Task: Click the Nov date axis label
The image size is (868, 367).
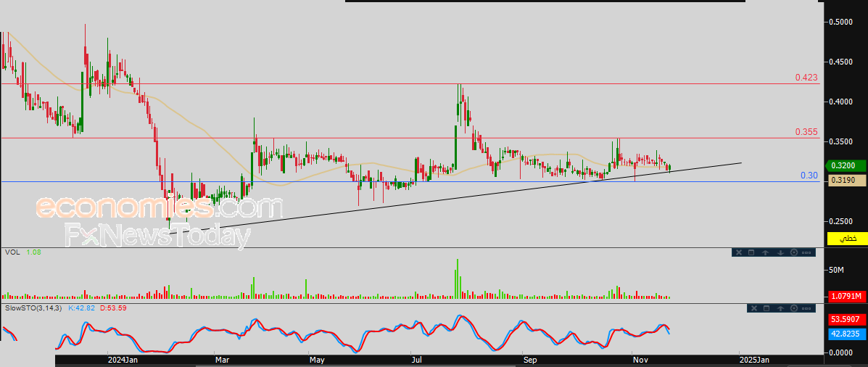Action: pos(640,360)
